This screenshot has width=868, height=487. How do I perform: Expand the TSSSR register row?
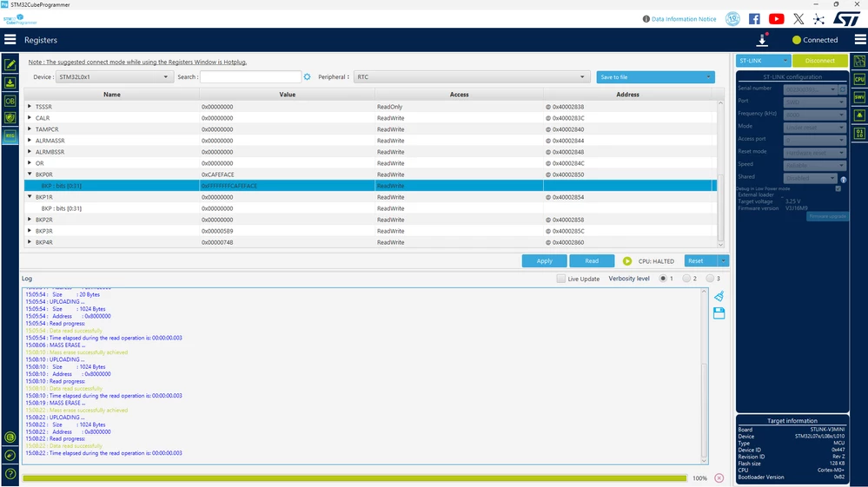coord(30,106)
